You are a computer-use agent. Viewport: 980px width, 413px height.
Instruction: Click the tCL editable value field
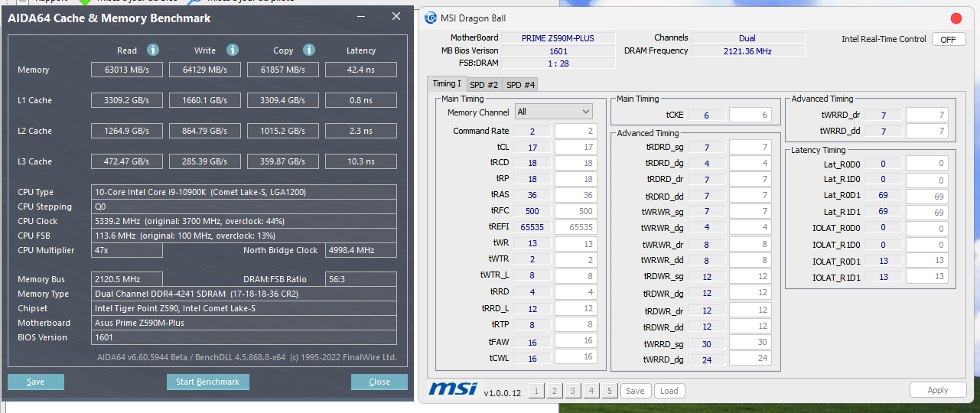point(575,148)
